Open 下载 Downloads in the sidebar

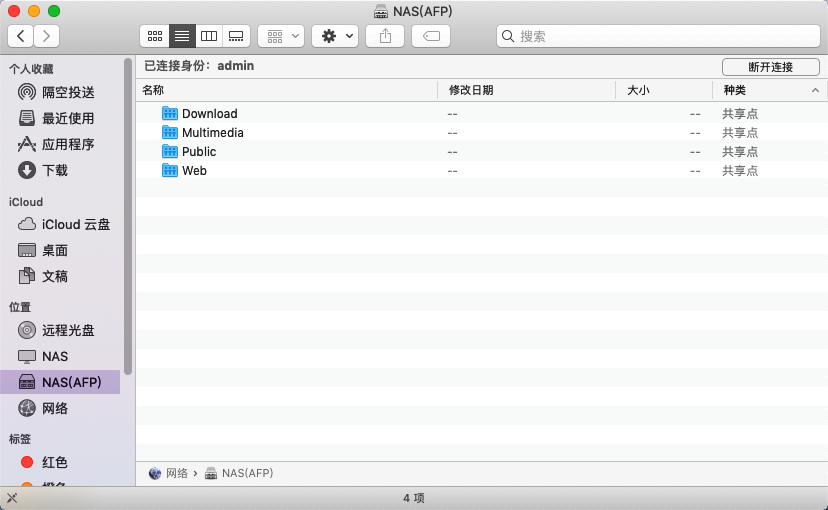60,170
